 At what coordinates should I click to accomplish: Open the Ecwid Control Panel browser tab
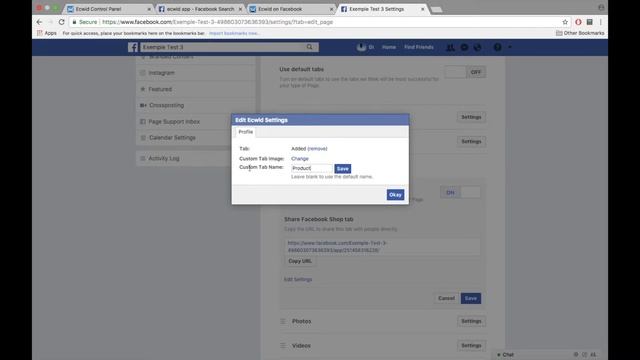click(109, 9)
